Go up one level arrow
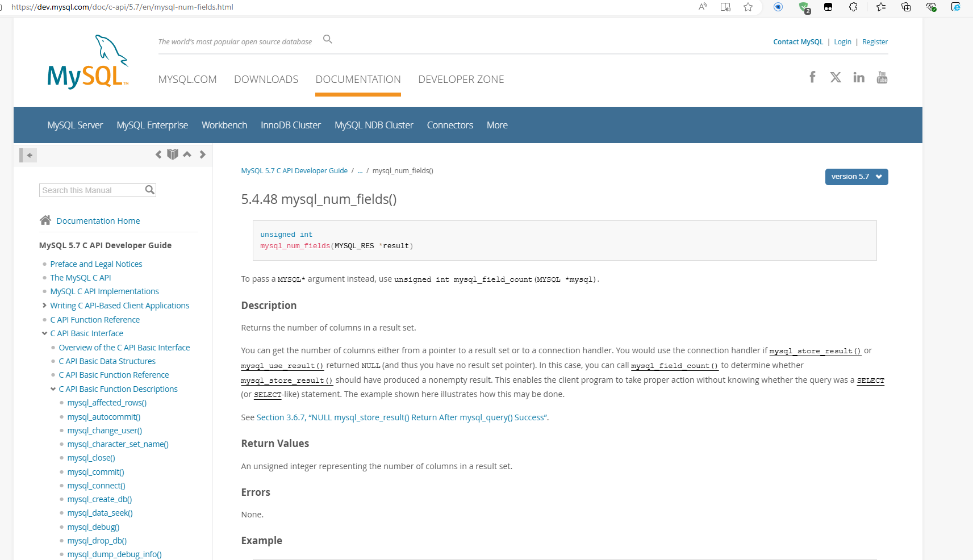This screenshot has height=560, width=973. point(187,154)
